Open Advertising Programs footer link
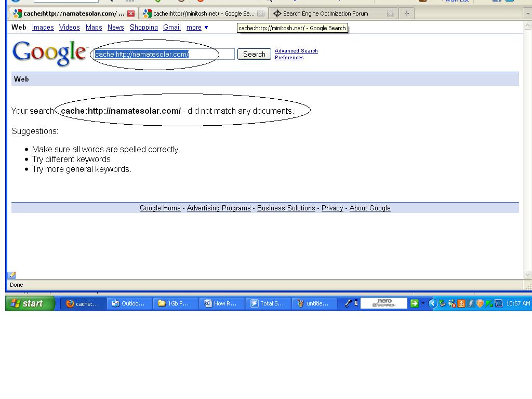The width and height of the screenshot is (532, 399). [219, 208]
